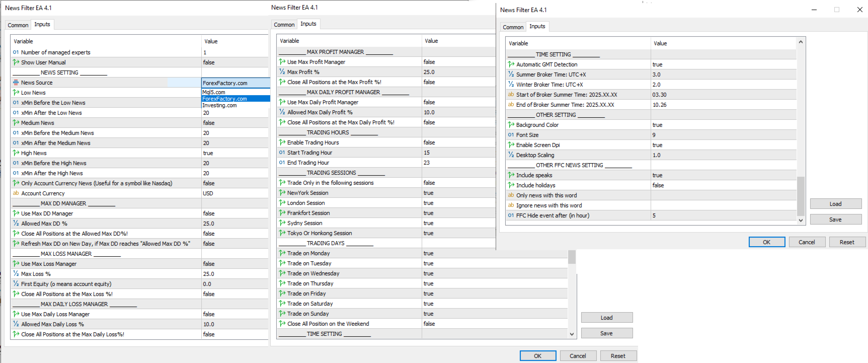Click the High News row icon
This screenshot has height=363, width=868.
16,153
